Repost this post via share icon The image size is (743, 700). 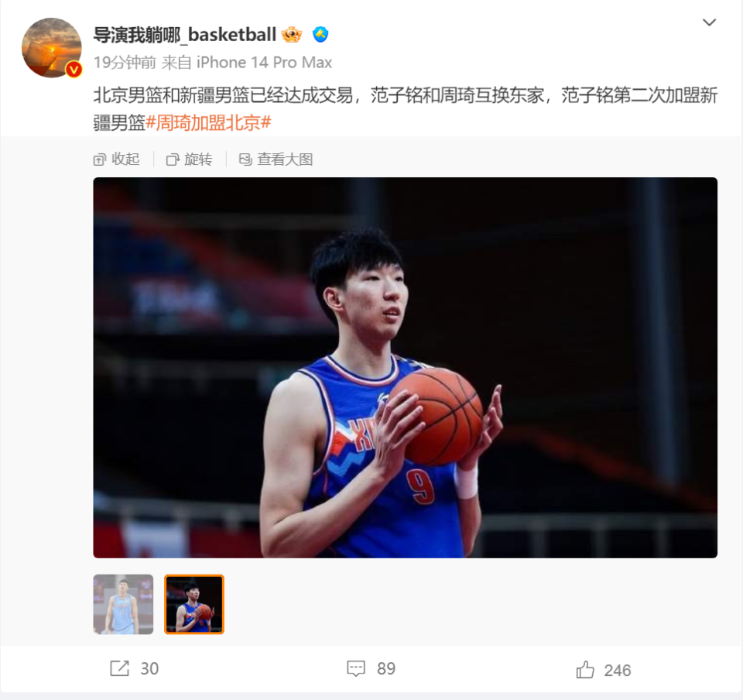(x=119, y=668)
